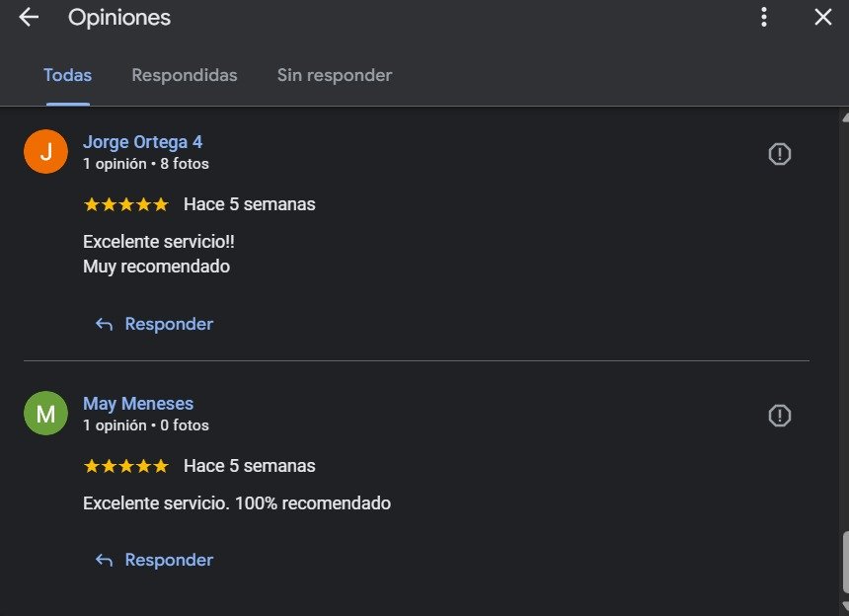Open Jorge Ortega 4's profile name link

142,142
